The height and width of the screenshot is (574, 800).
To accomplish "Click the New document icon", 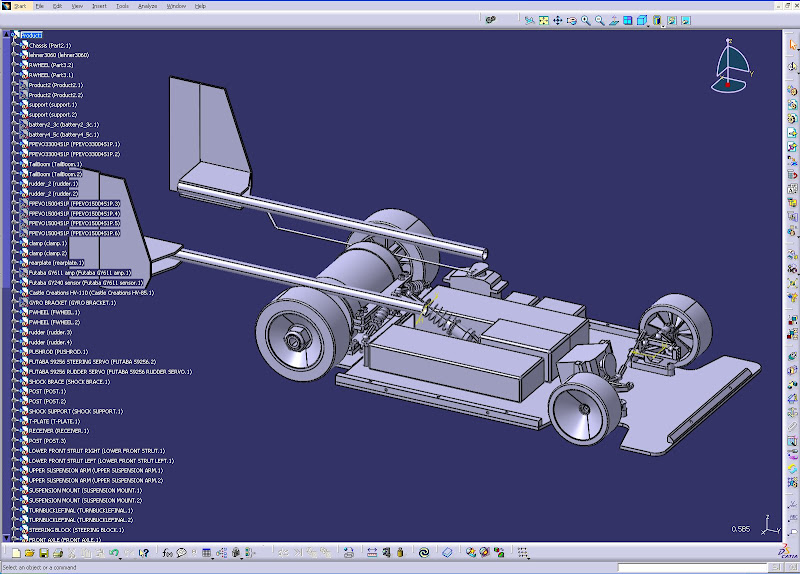I will [16, 552].
